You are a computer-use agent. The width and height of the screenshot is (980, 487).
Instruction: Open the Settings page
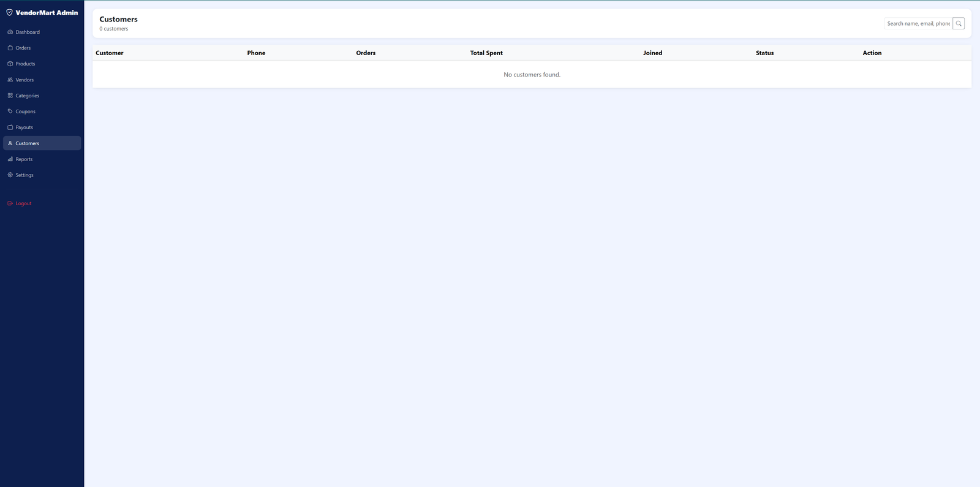(x=42, y=175)
